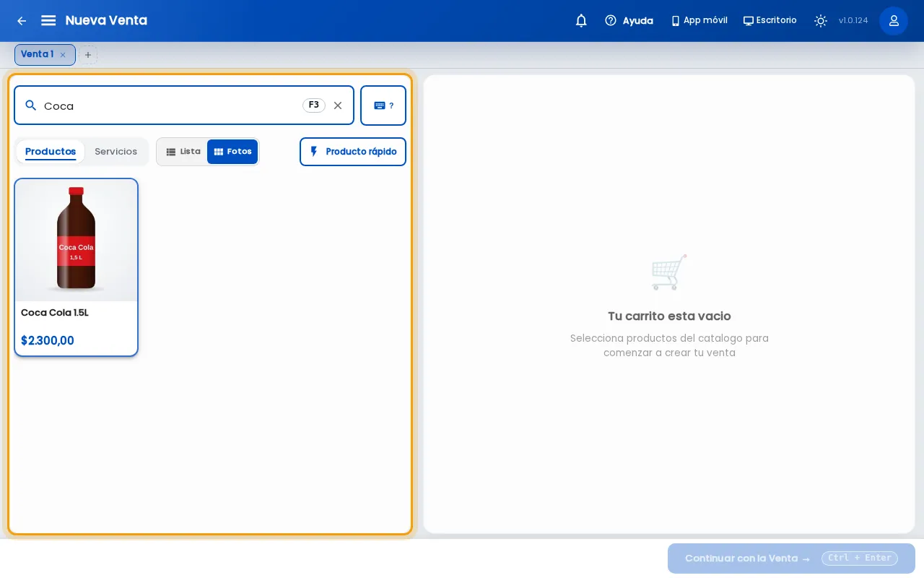Viewport: 924px width, 578px height.
Task: Switch to Fotos view
Action: coord(232,152)
